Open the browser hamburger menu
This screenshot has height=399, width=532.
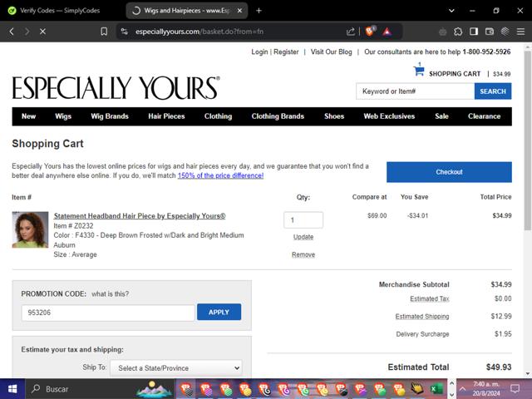(521, 32)
